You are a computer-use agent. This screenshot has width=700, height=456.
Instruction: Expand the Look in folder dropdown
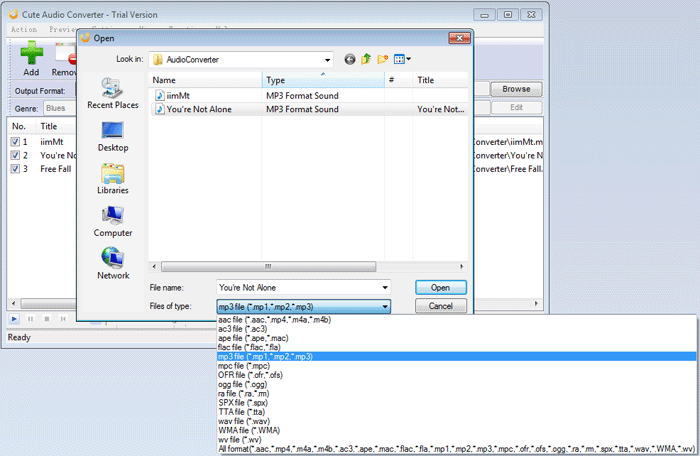pos(327,60)
